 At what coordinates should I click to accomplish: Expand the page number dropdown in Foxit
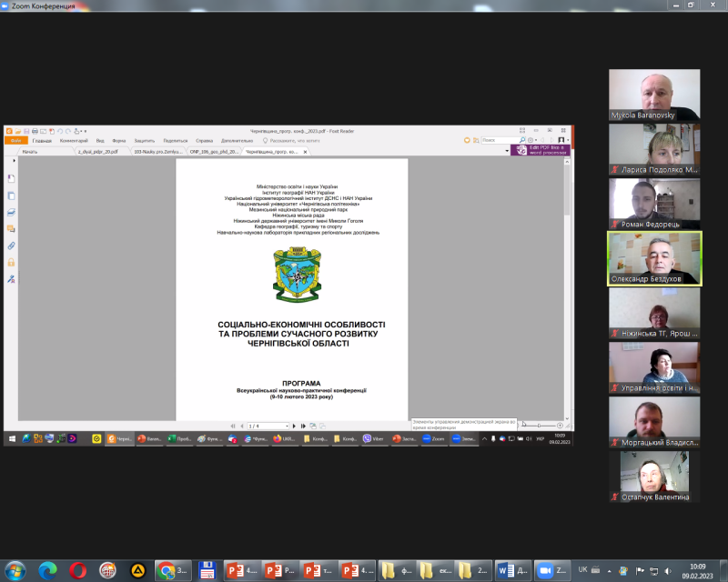click(x=286, y=426)
